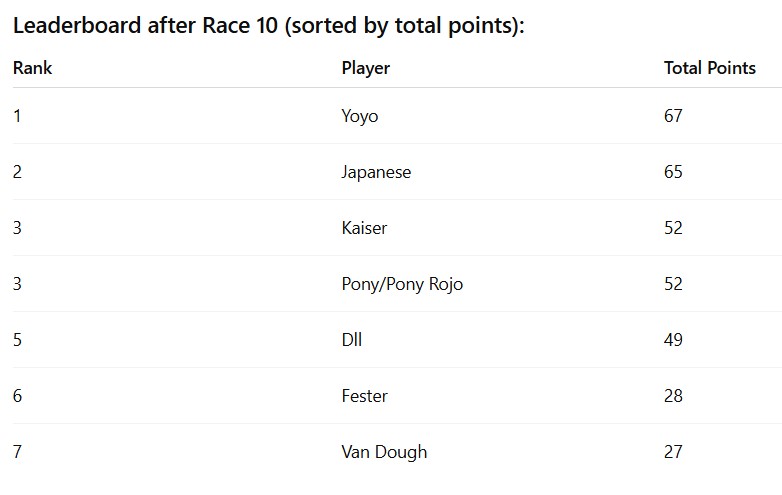The width and height of the screenshot is (782, 495).
Task: Click the Player column header
Action: 366,68
